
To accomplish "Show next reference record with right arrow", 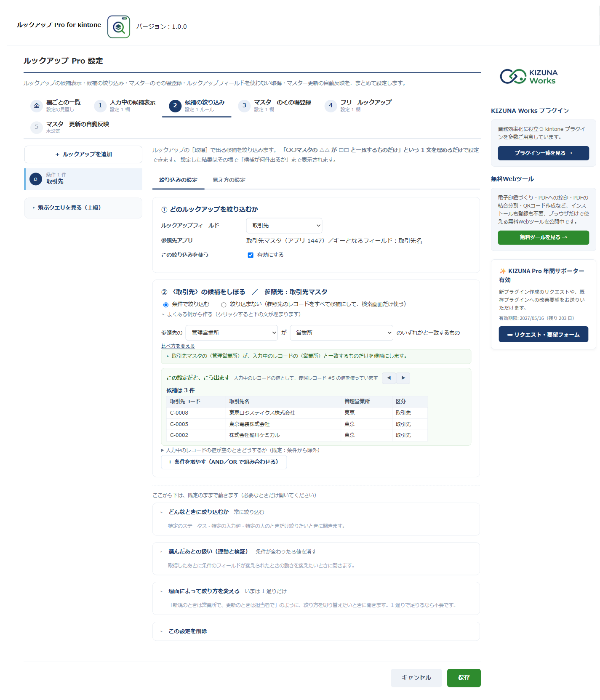I will pos(403,378).
